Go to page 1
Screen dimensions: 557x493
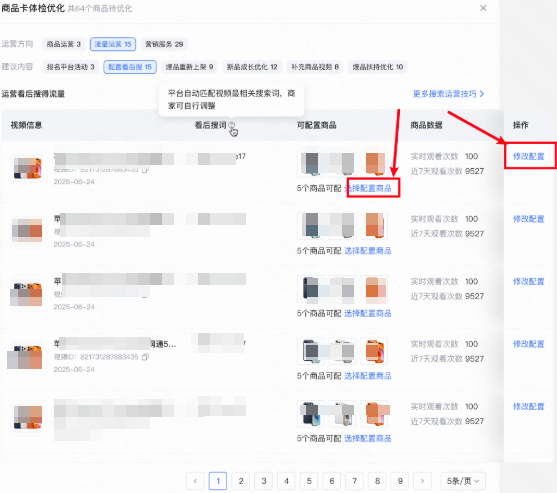click(218, 481)
